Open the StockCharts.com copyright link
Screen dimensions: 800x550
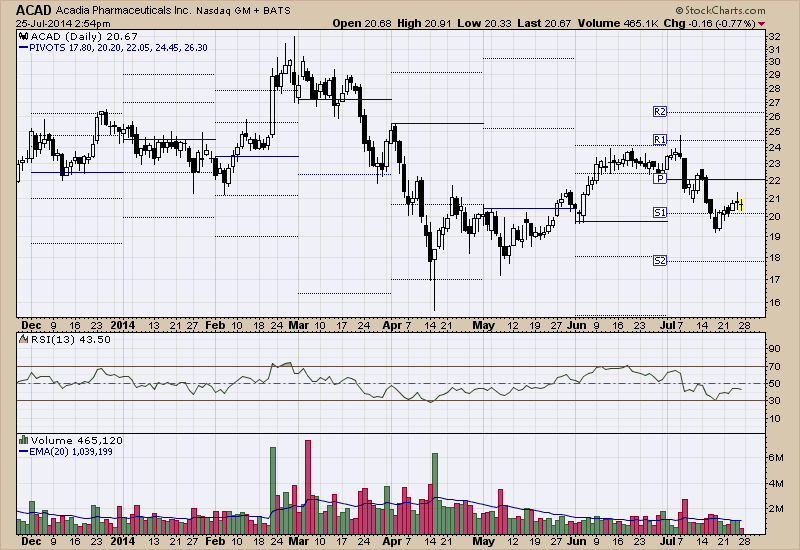pyautogui.click(x=720, y=10)
